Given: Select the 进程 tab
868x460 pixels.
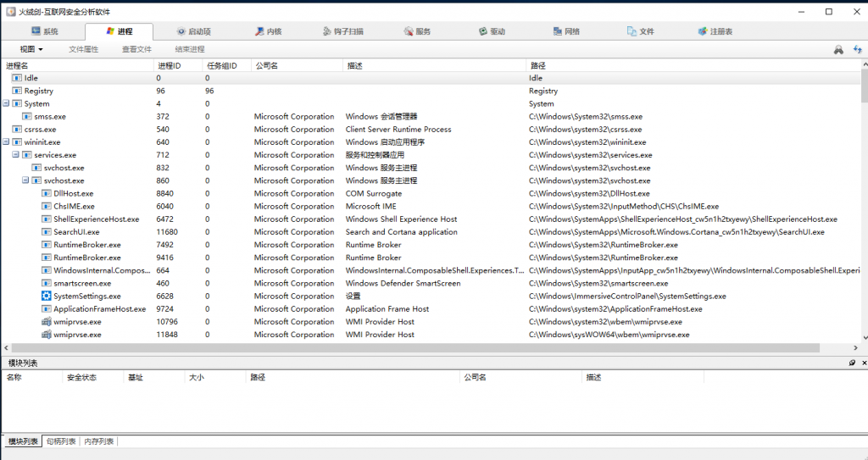Looking at the screenshot, I should (119, 31).
